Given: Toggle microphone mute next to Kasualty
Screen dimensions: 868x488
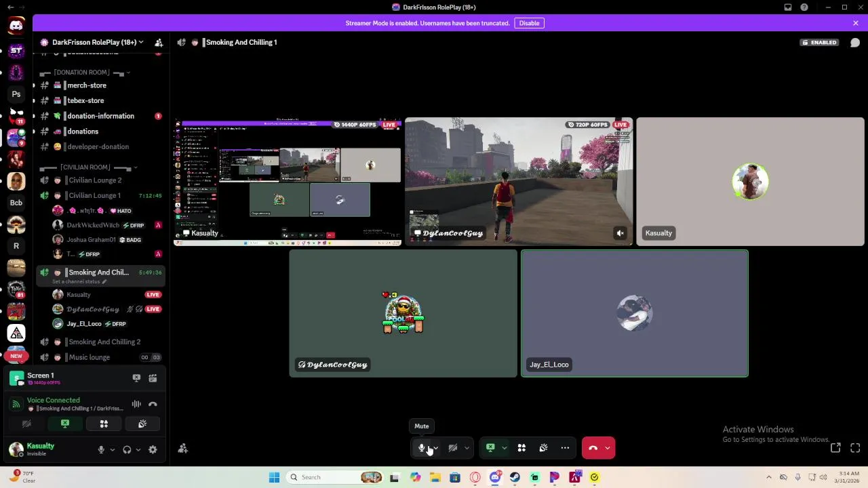Looking at the screenshot, I should click(x=101, y=449).
